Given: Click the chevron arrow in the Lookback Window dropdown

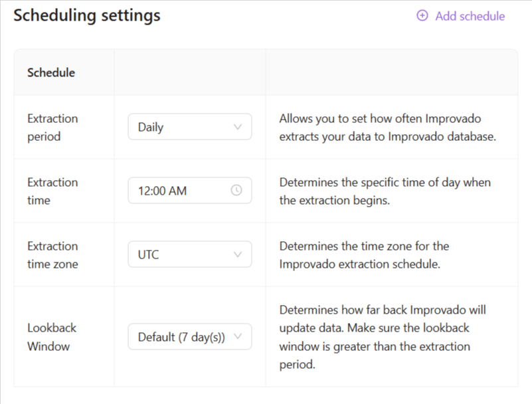Looking at the screenshot, I should point(238,337).
